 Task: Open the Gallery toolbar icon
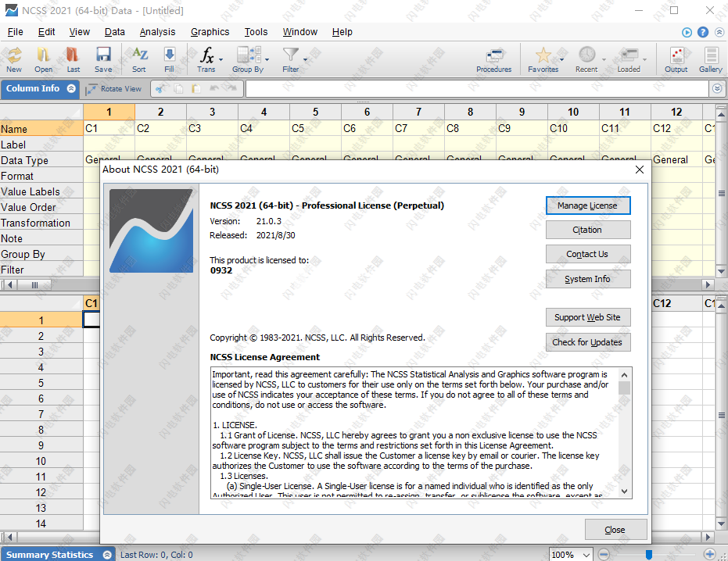pos(711,59)
